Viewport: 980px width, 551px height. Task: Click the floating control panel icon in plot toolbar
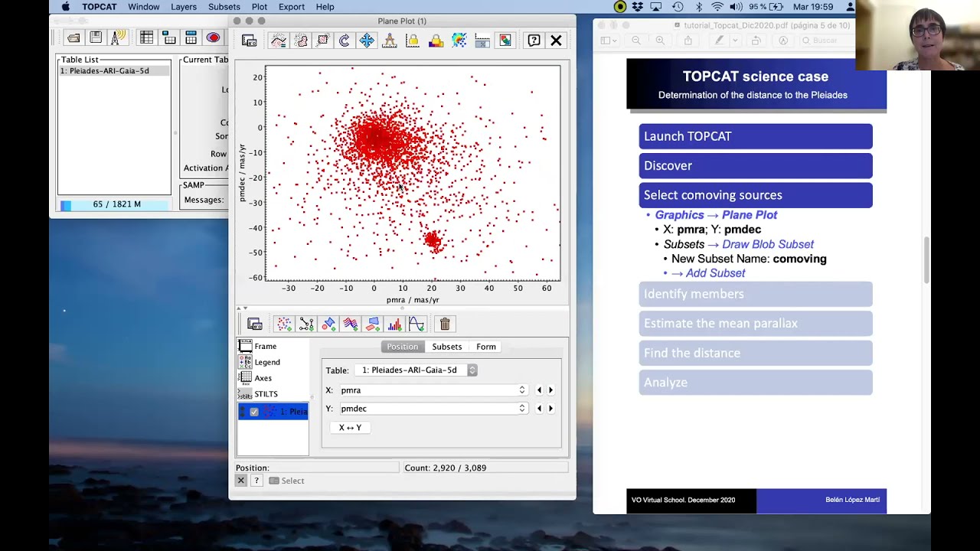coord(249,41)
